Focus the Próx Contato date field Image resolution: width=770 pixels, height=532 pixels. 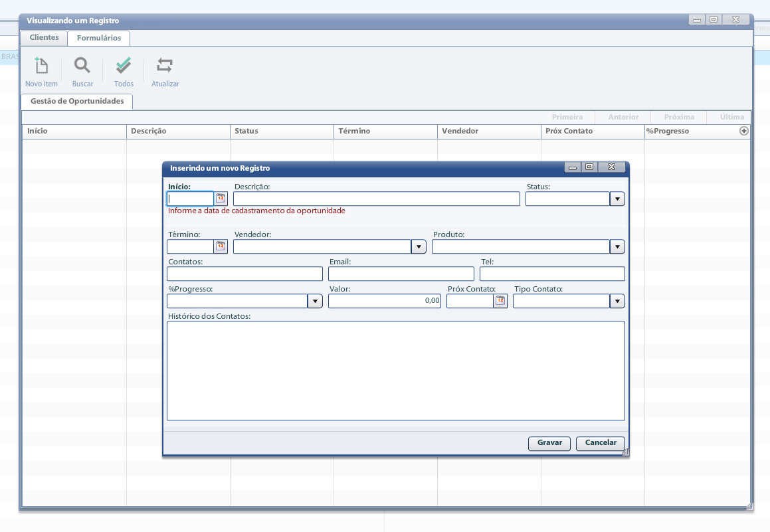[x=470, y=301]
